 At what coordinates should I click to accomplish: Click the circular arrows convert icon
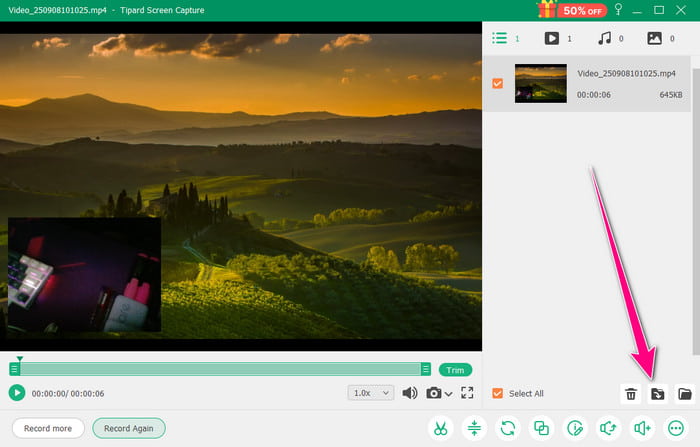point(508,428)
